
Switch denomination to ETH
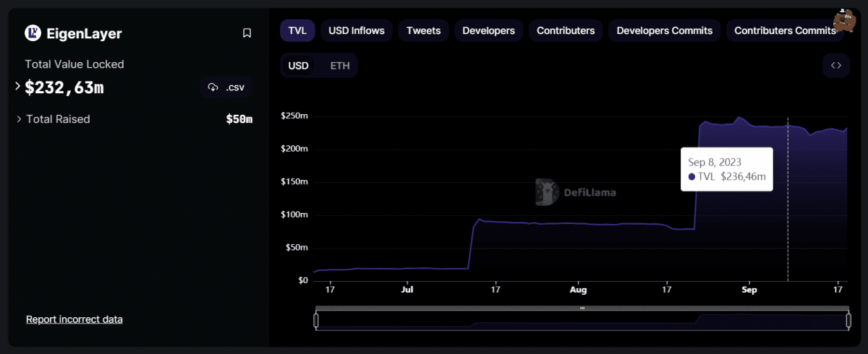coord(340,66)
